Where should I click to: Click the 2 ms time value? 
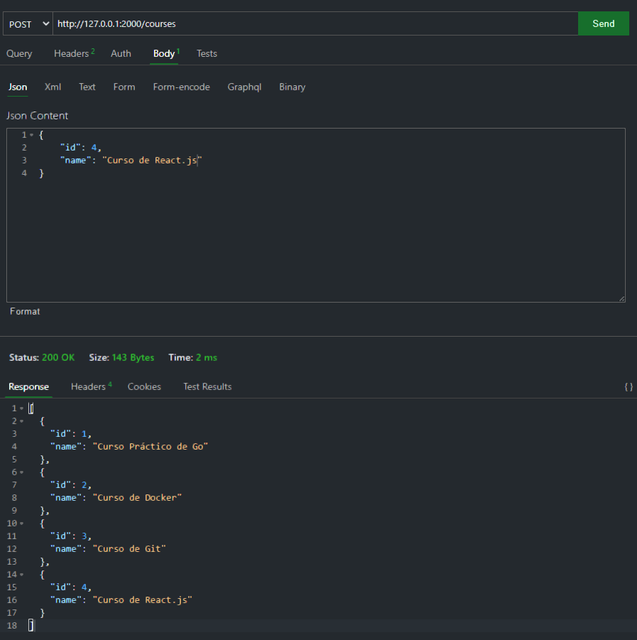[206, 358]
